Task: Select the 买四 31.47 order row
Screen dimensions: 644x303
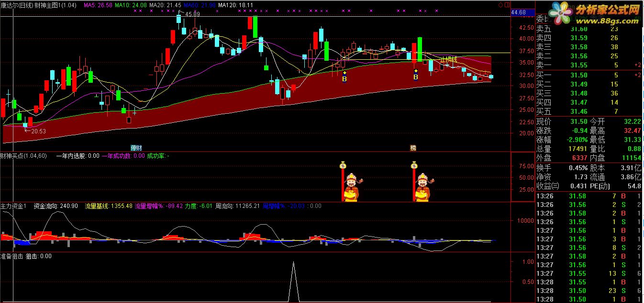Action: [589, 102]
